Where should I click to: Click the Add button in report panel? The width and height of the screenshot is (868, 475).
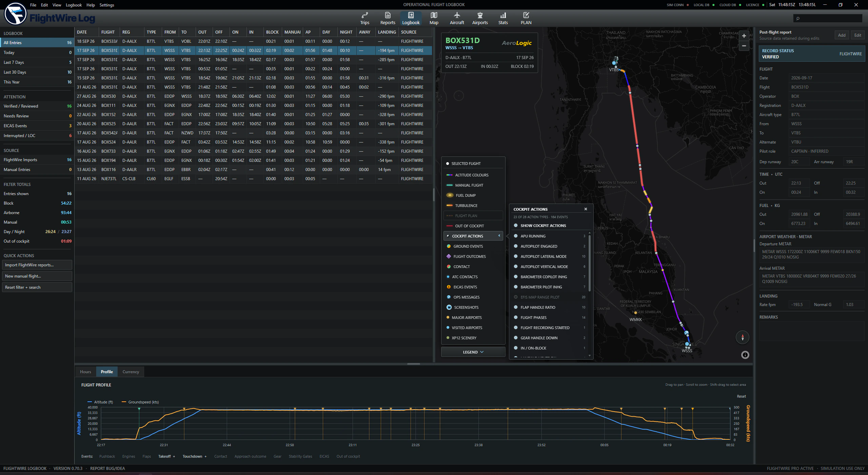[x=842, y=35]
